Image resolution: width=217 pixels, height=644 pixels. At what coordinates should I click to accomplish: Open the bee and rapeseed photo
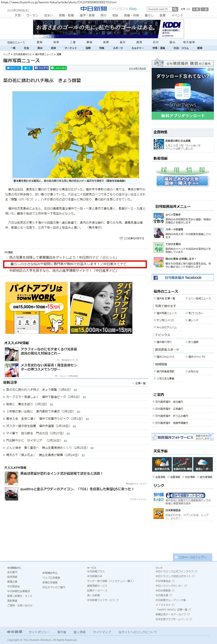click(76, 134)
